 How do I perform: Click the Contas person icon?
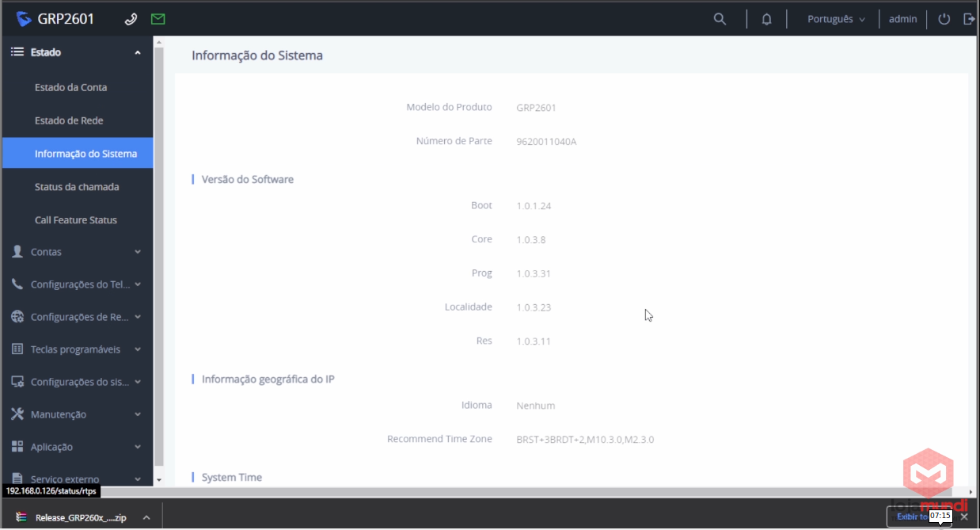click(x=17, y=251)
